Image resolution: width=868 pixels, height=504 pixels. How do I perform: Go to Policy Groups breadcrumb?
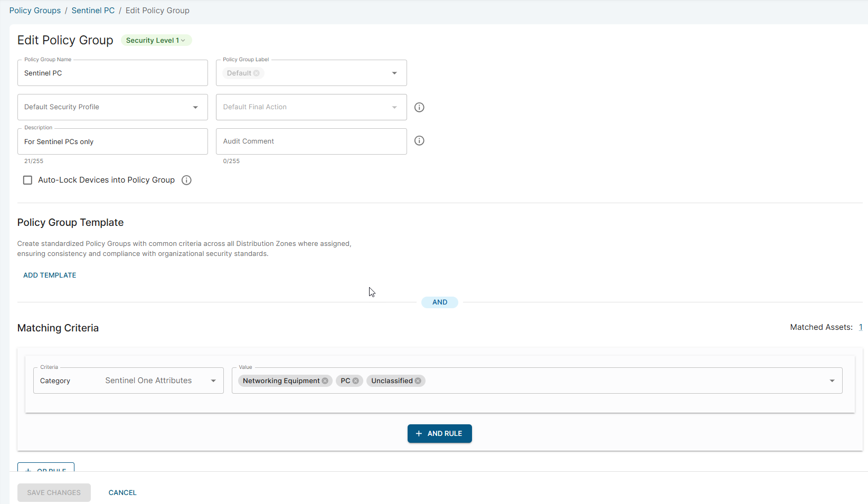[35, 11]
